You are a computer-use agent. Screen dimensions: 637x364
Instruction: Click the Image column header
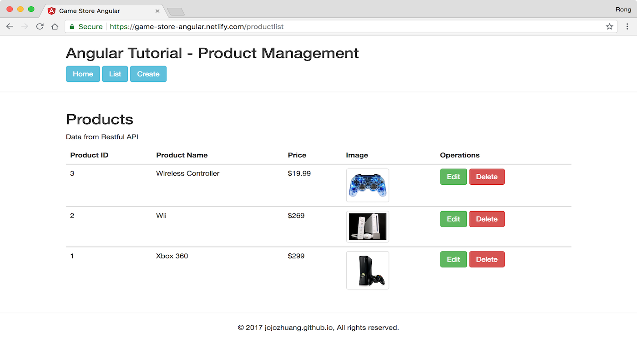click(x=357, y=155)
